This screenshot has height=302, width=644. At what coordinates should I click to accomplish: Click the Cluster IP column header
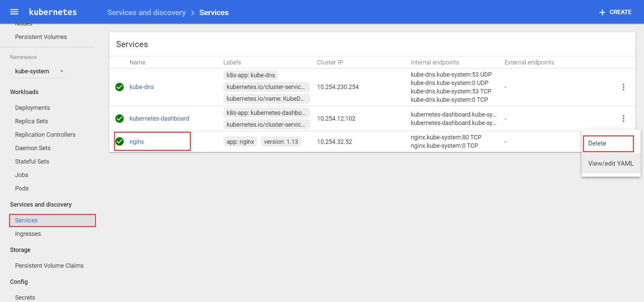click(330, 62)
